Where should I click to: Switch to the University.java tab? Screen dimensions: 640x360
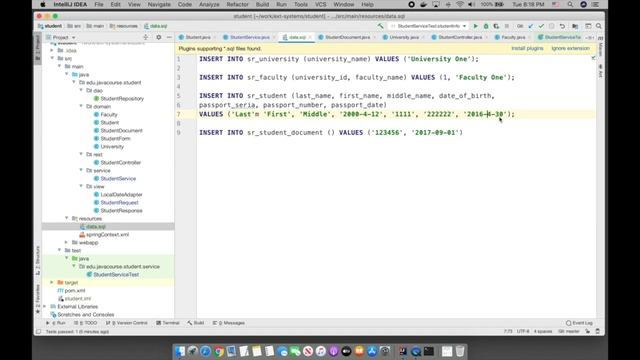(x=403, y=37)
